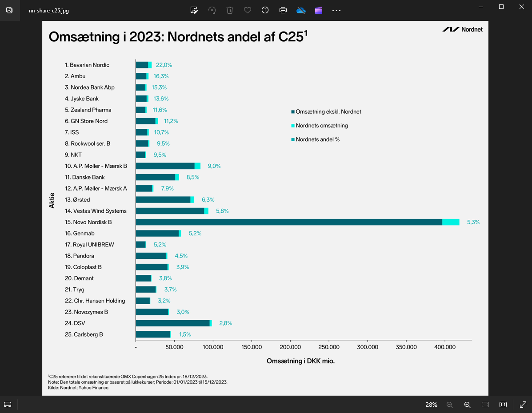The width and height of the screenshot is (532, 413).
Task: Click the Omsætning ekskl. Nordnet legend entry
Action: click(x=326, y=111)
